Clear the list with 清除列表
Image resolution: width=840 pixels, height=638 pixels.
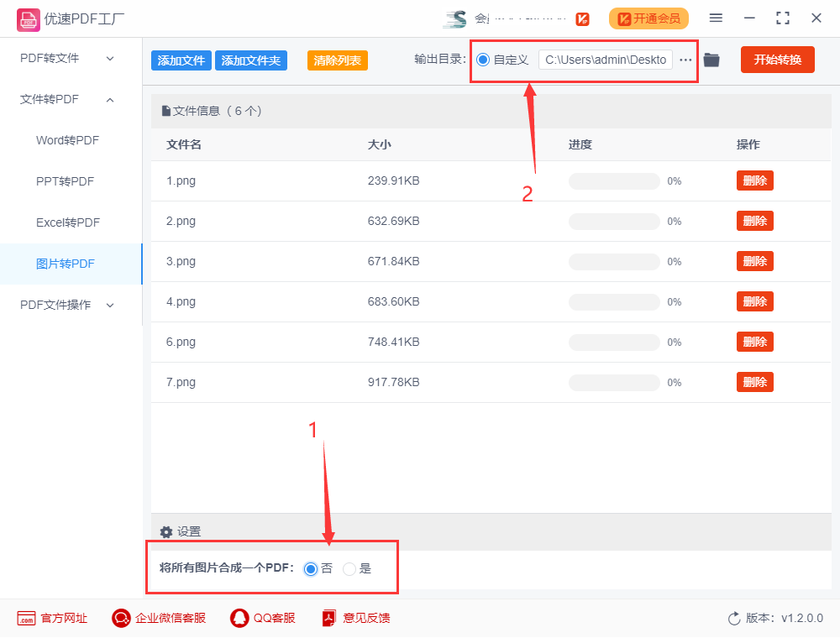[337, 60]
